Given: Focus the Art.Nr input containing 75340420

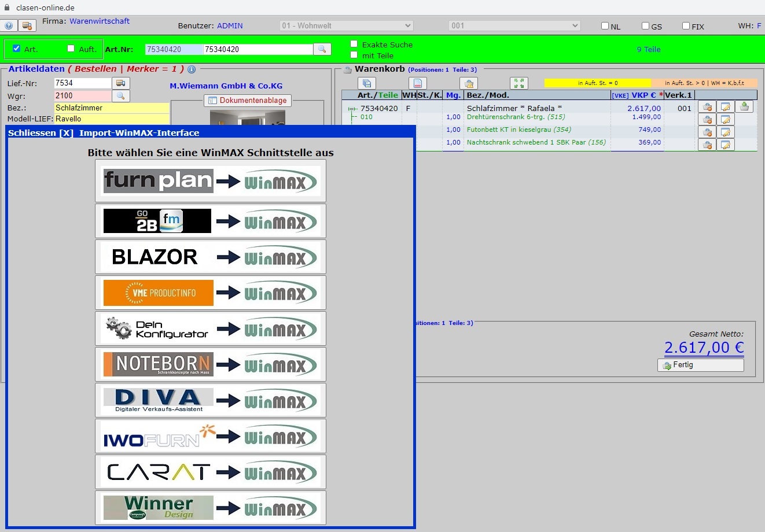Looking at the screenshot, I should [258, 49].
